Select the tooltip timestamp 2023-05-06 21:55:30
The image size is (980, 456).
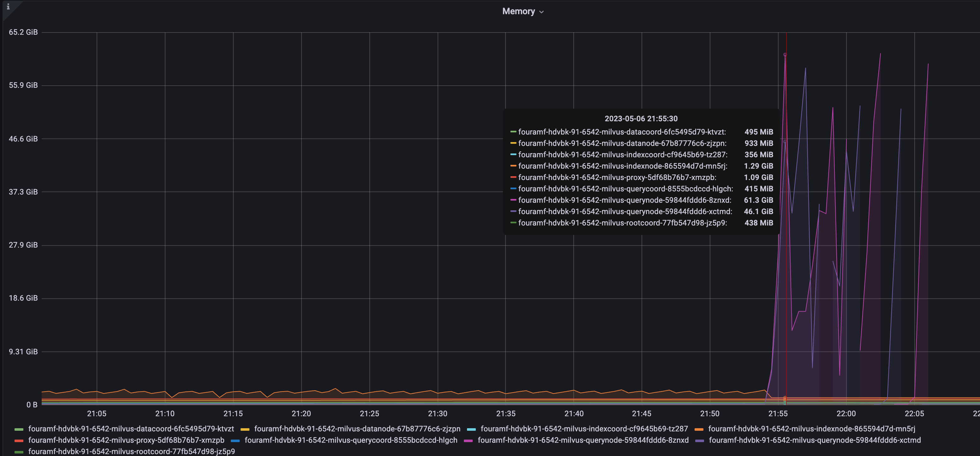coord(641,118)
